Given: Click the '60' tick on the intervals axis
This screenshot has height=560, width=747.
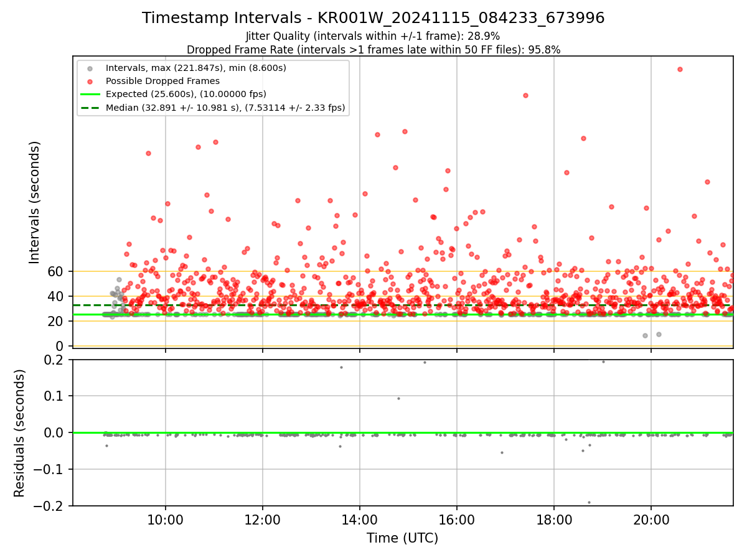Looking at the screenshot, I should tap(56, 271).
